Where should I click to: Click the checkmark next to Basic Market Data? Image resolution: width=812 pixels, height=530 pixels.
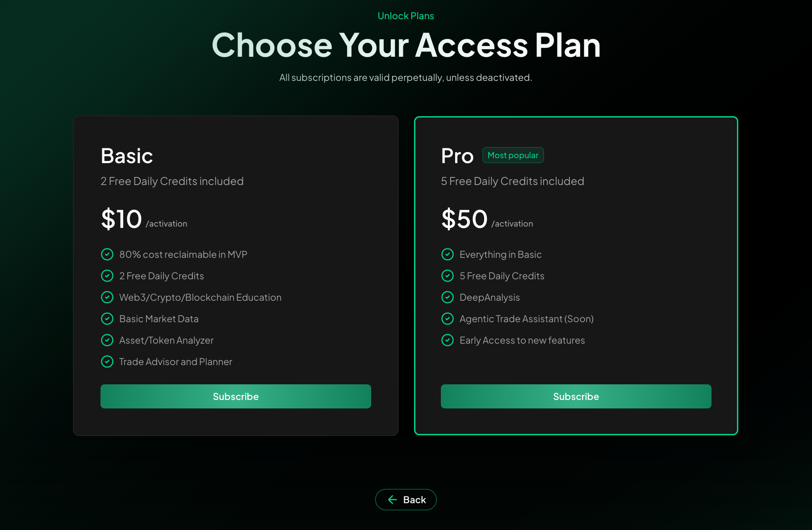pyautogui.click(x=107, y=319)
